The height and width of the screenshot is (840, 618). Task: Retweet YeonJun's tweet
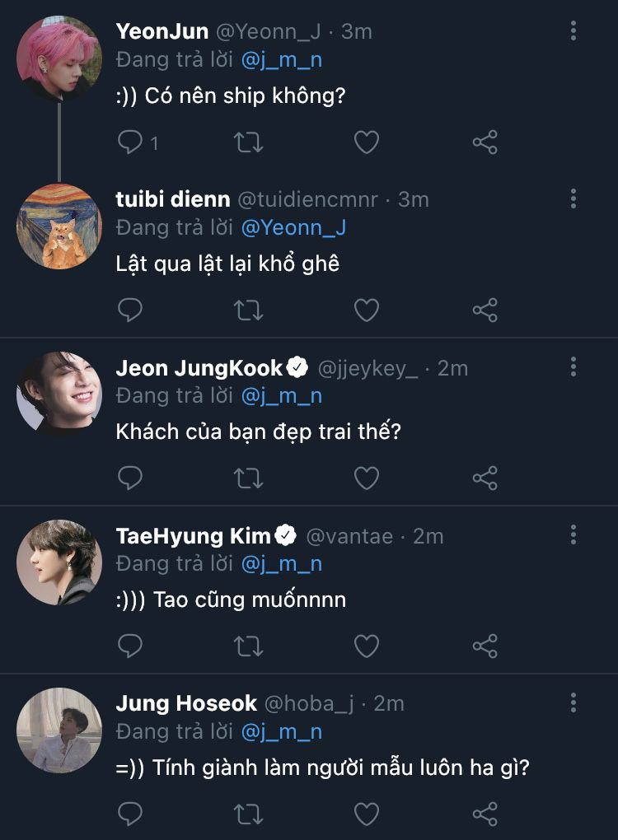click(249, 142)
